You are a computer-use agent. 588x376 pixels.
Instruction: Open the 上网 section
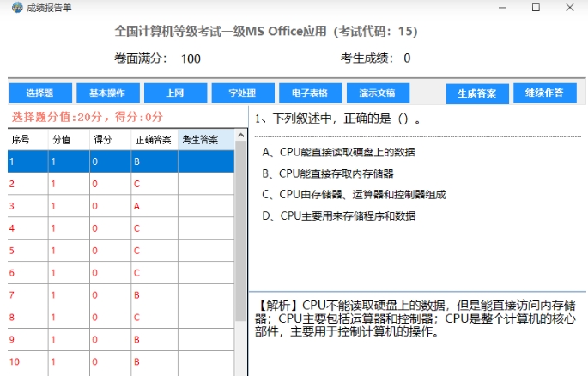click(x=175, y=93)
